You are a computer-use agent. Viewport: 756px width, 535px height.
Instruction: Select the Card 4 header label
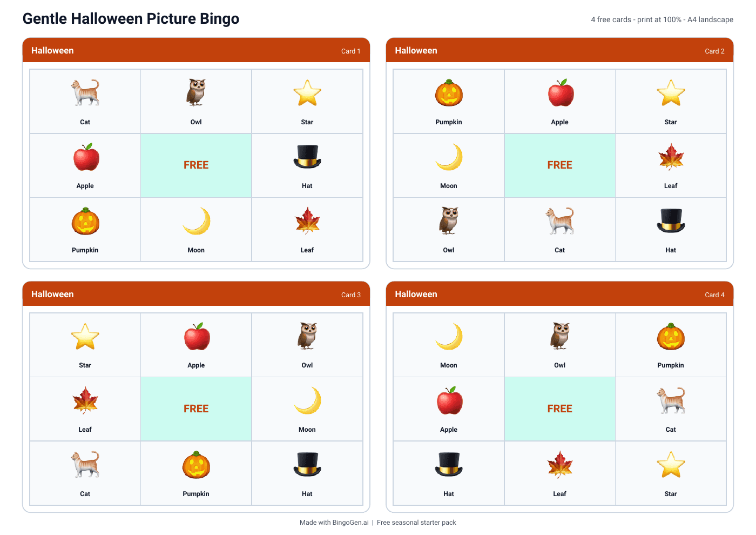click(714, 295)
